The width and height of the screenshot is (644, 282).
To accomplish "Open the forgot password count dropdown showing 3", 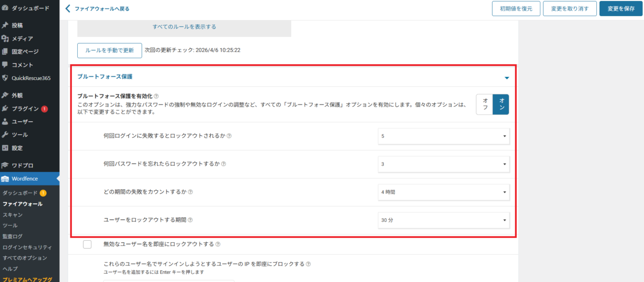I will coord(443,164).
